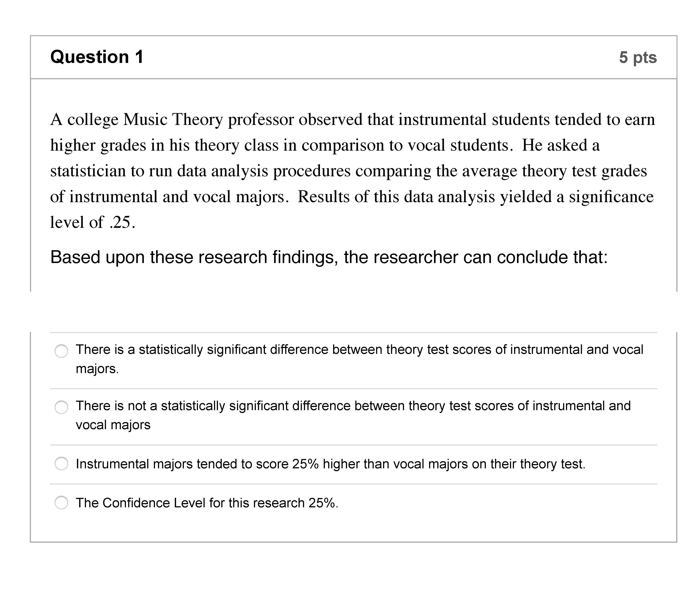Select radio button for 'Instrumental majors tended to score'
This screenshot has height=589, width=700.
point(61,463)
